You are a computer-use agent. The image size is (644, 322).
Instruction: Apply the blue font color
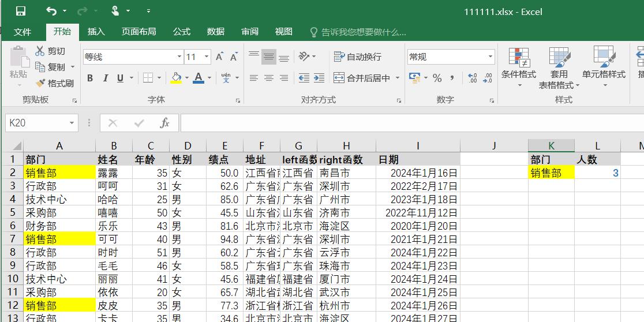[199, 78]
